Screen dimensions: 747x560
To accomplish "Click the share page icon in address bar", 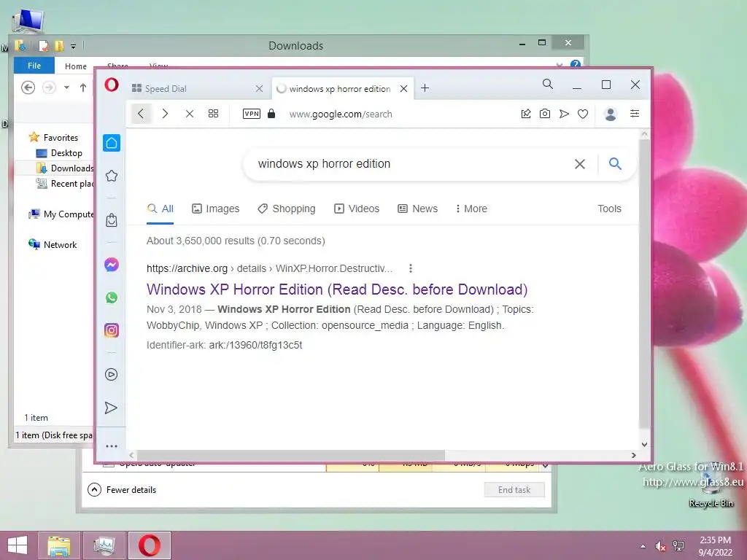I will click(526, 113).
